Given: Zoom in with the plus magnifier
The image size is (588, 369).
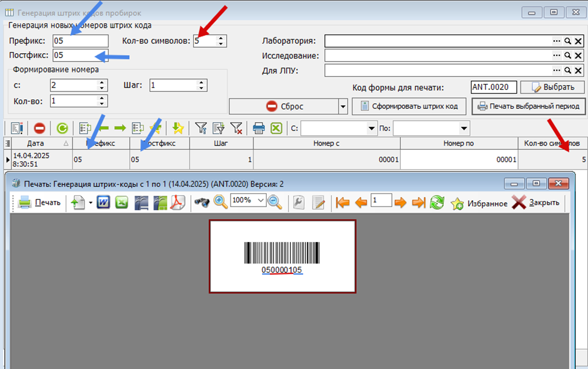Looking at the screenshot, I should pyautogui.click(x=220, y=202).
